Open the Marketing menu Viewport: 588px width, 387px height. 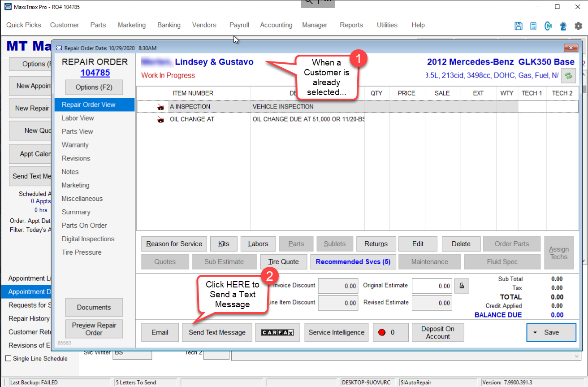coord(132,25)
